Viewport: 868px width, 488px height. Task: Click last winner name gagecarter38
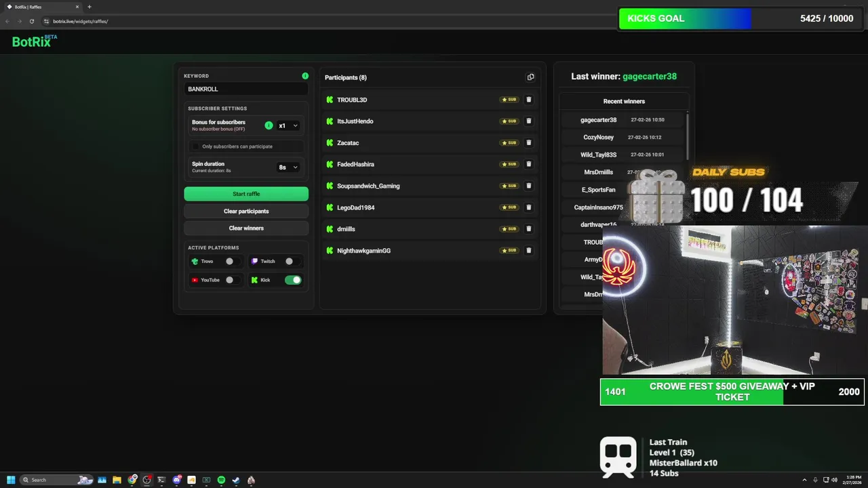click(650, 77)
